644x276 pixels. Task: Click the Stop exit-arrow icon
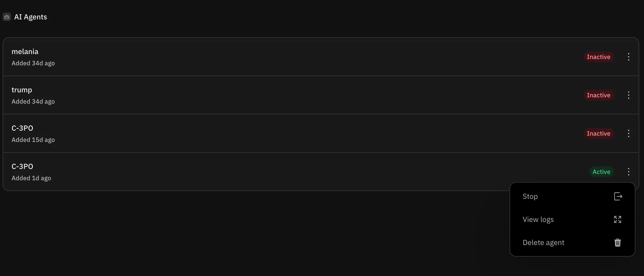(x=618, y=197)
